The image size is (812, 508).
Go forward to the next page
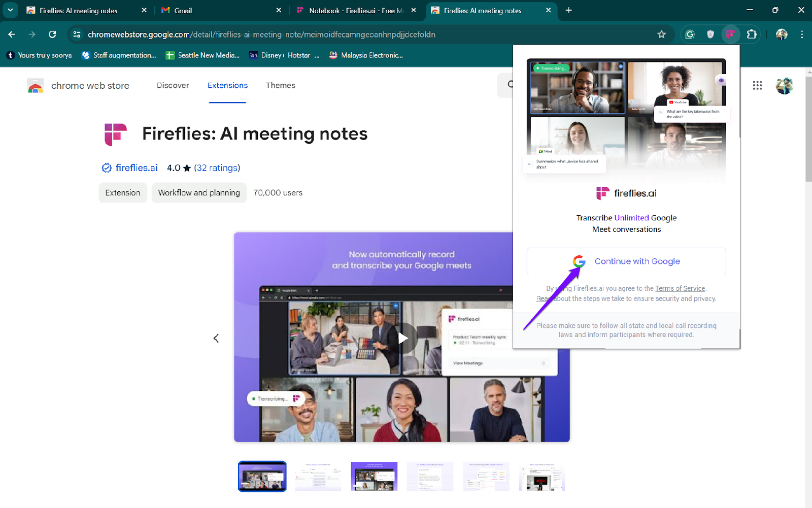pos(32,35)
